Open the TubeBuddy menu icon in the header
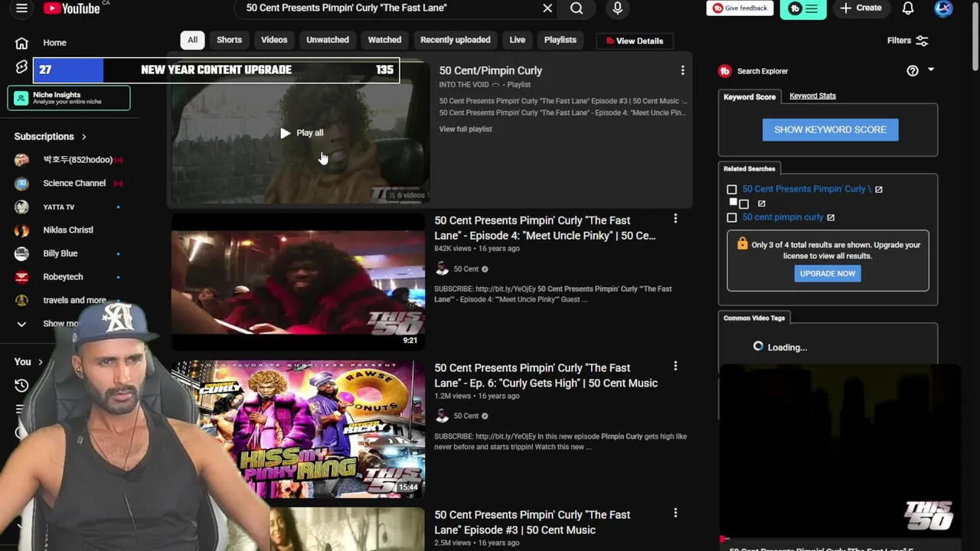Viewport: 980px width, 551px height. coord(803,8)
